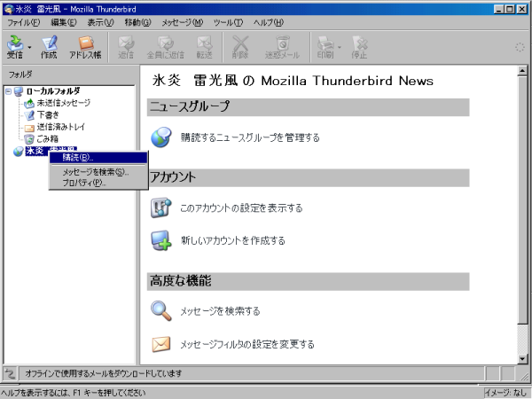Click the 作成 (Compose) toolbar icon
This screenshot has width=532, height=399.
click(49, 47)
